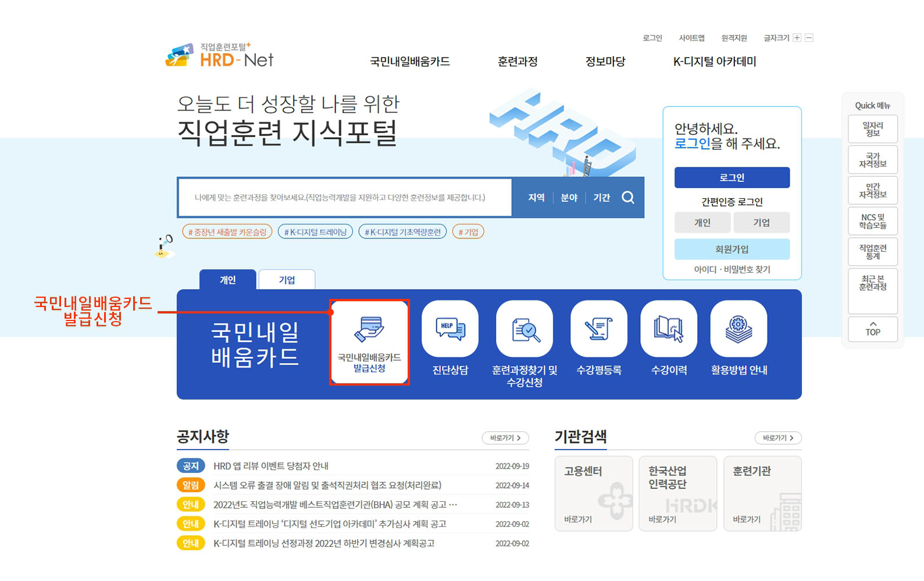Open the 활용방법 안내 icon
924x581 pixels.
(739, 329)
